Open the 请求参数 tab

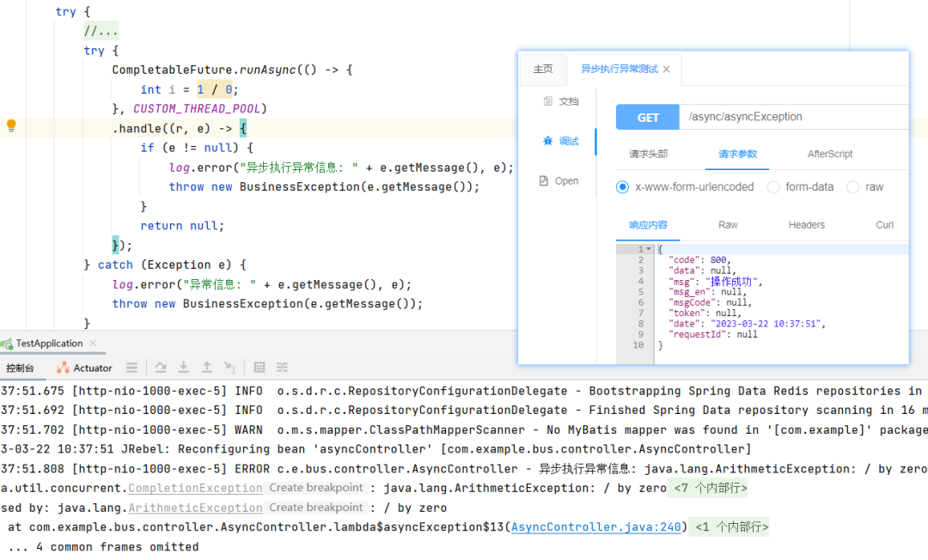coord(737,154)
